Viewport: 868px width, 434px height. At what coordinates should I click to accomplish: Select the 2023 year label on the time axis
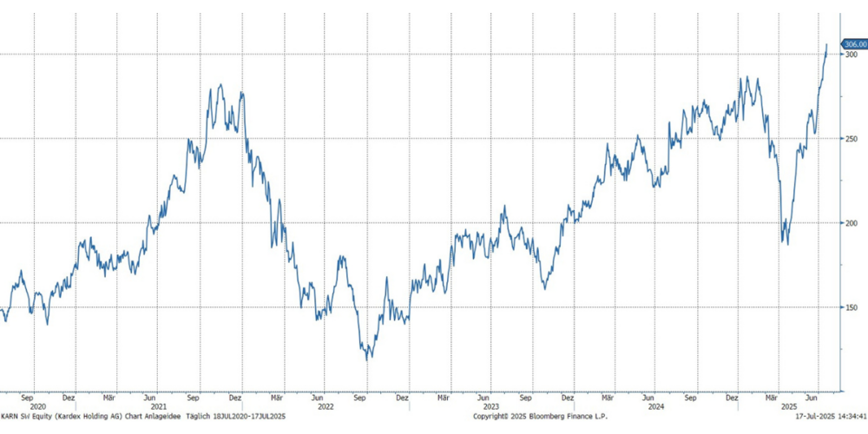(491, 405)
